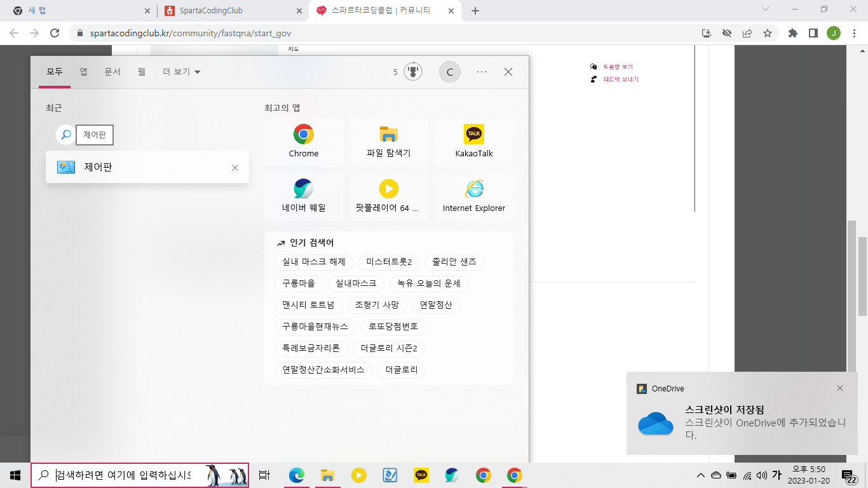
Task: Open KakaoTalk from the taskbar
Action: tap(421, 475)
